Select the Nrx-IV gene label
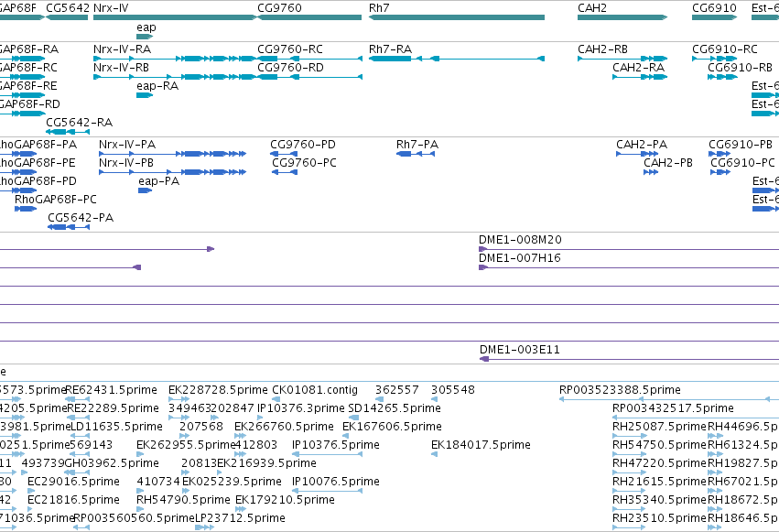Image resolution: width=779 pixels, height=532 pixels. (111, 8)
